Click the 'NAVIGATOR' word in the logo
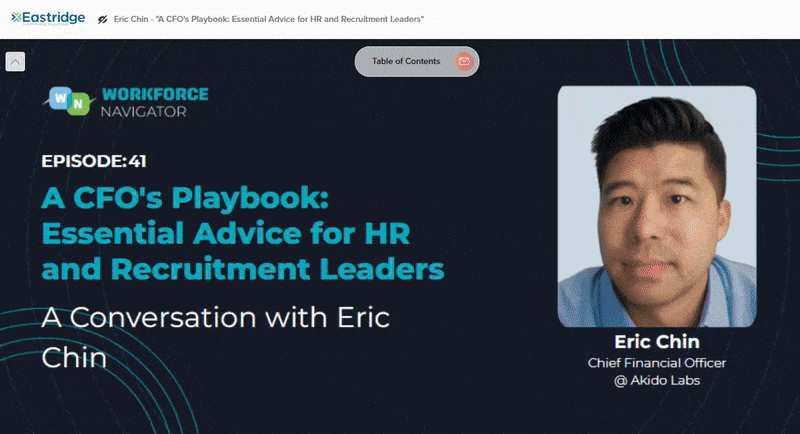The image size is (800, 434). click(x=143, y=111)
